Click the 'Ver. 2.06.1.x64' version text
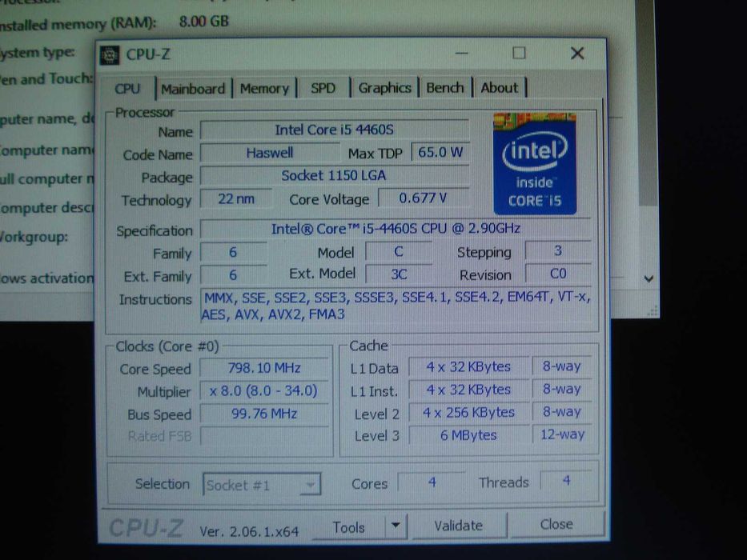Image resolution: width=747 pixels, height=560 pixels. [x=249, y=531]
